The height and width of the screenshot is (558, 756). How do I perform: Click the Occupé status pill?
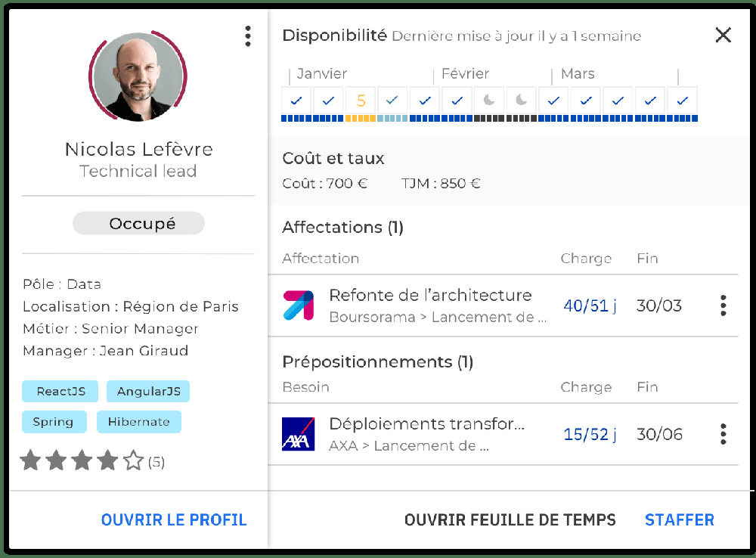(139, 223)
